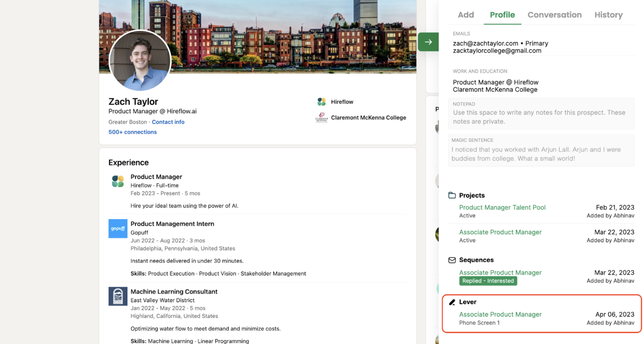The image size is (644, 344).
Task: Click the Magic Sentence text field
Action: (x=541, y=151)
